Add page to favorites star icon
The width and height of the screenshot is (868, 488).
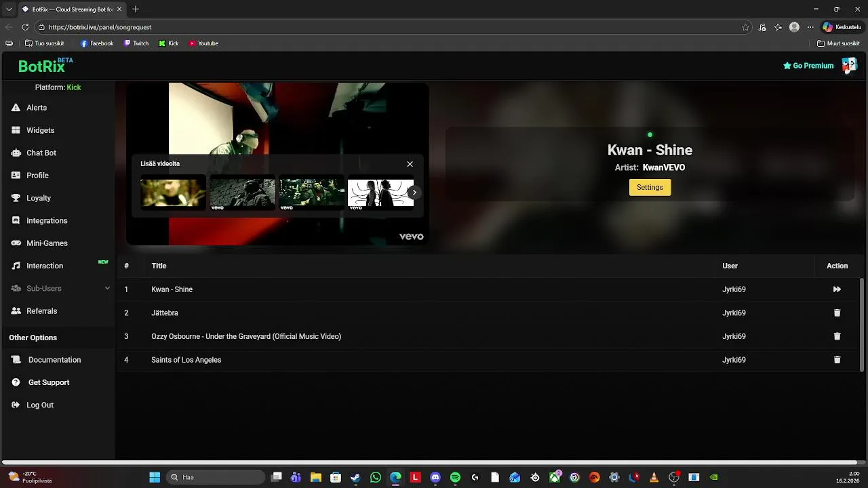click(745, 27)
